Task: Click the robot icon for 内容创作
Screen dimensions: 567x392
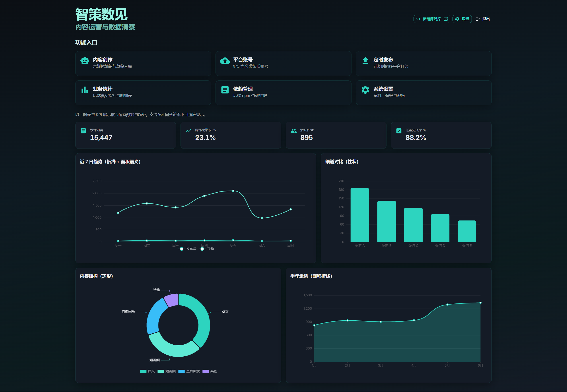Action: click(85, 61)
